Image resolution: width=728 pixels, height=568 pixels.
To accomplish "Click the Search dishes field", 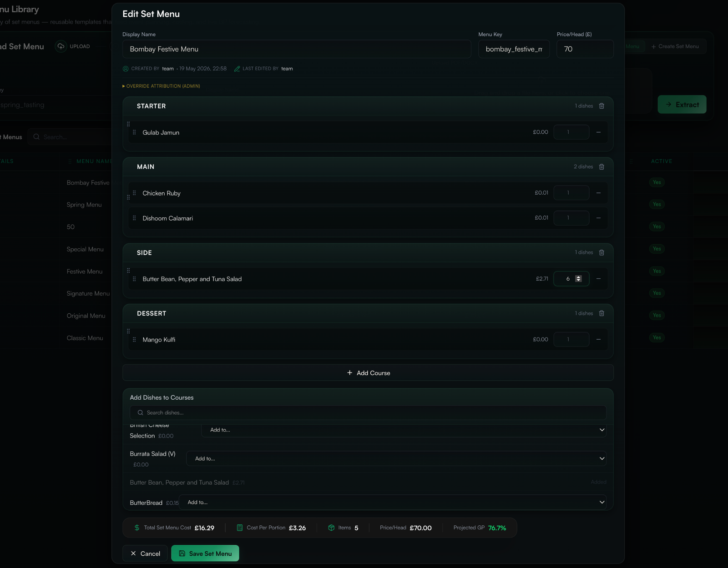I will pos(368,412).
